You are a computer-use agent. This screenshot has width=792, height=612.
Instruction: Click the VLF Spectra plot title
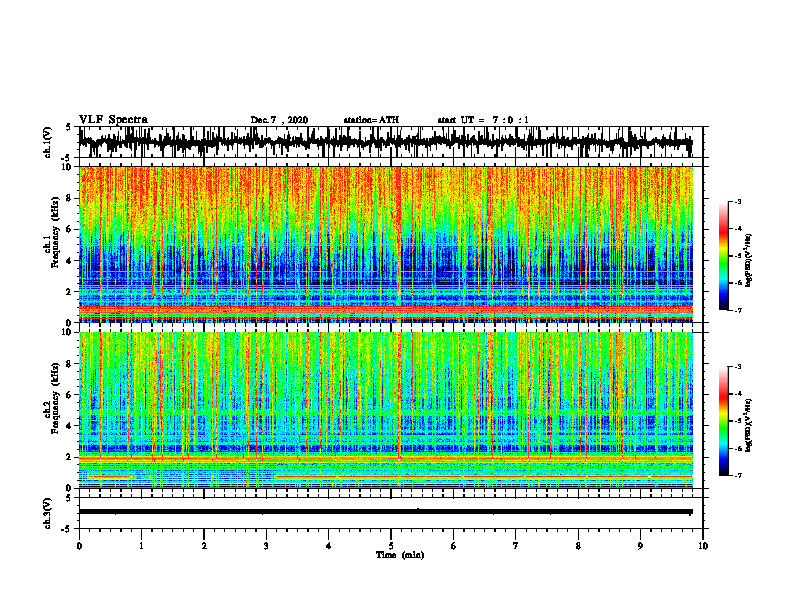[x=113, y=120]
